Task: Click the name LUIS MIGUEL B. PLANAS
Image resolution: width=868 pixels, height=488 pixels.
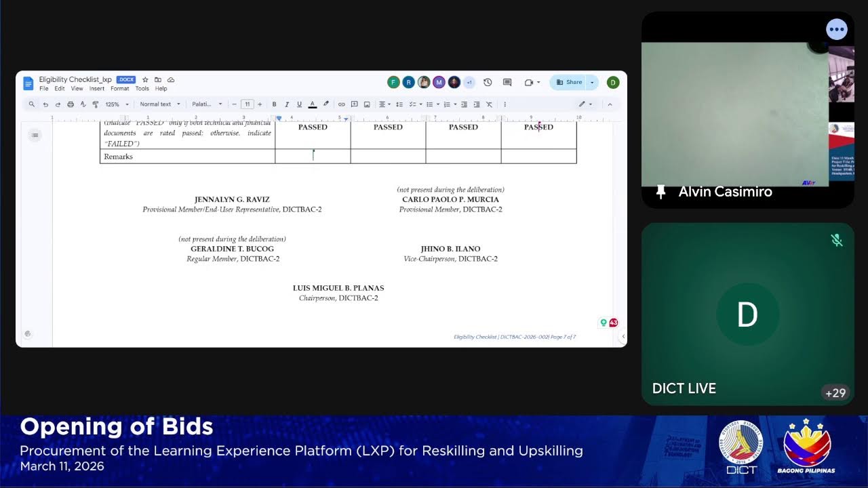Action: pos(338,288)
